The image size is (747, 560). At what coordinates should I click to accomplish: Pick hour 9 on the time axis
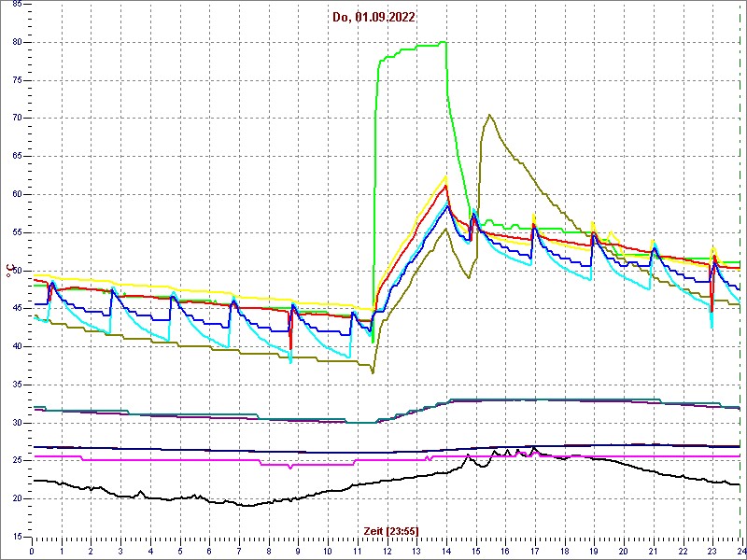pyautogui.click(x=298, y=551)
